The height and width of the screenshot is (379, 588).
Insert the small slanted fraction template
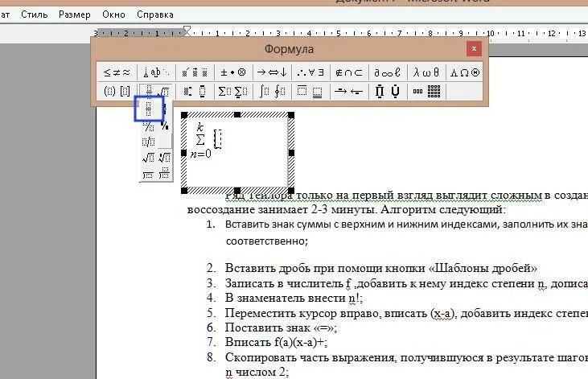pyautogui.click(x=165, y=126)
